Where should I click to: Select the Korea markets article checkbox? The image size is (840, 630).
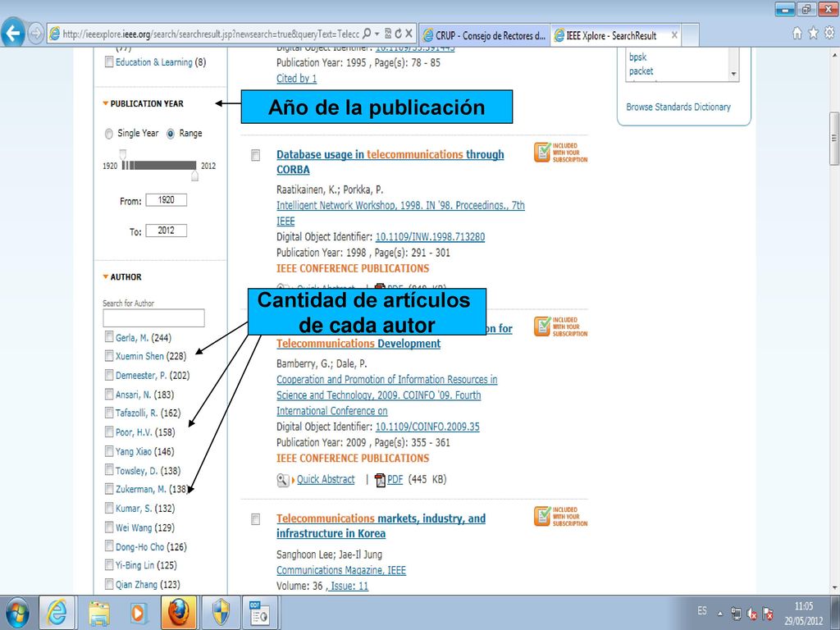pyautogui.click(x=256, y=519)
